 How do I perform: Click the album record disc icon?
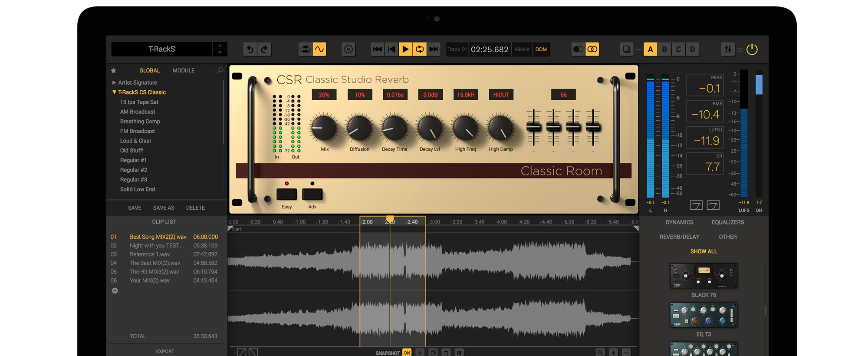click(x=349, y=49)
